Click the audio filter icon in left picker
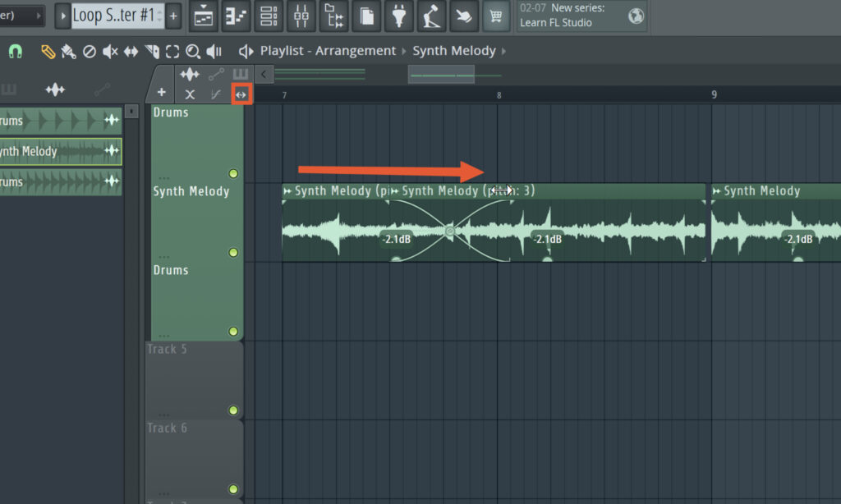This screenshot has height=504, width=841. coord(55,89)
